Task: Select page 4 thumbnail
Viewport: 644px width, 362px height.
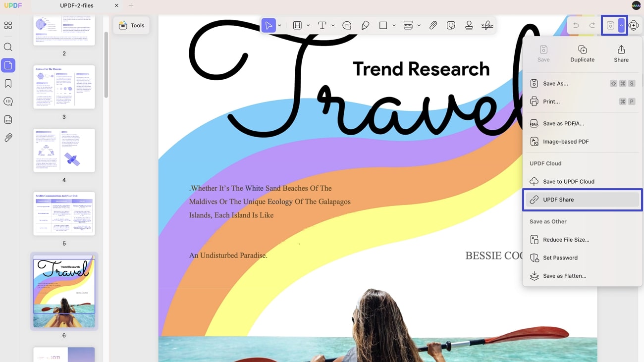Action: point(64,151)
